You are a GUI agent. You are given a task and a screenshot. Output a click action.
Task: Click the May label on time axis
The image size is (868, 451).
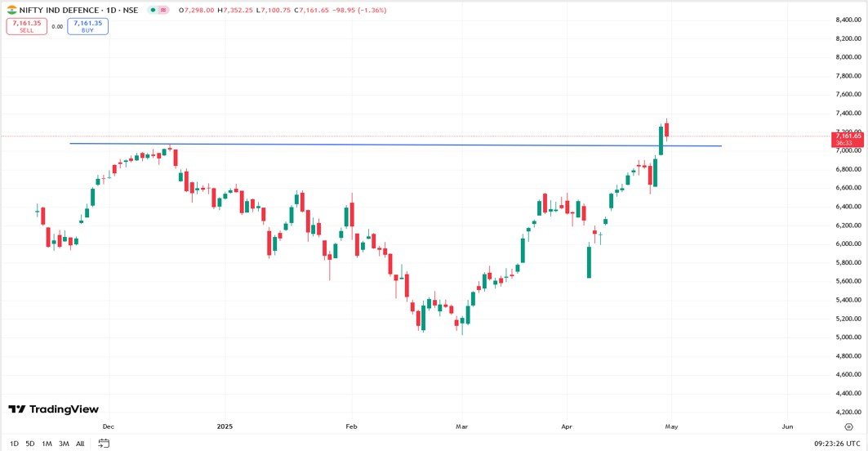pyautogui.click(x=671, y=426)
